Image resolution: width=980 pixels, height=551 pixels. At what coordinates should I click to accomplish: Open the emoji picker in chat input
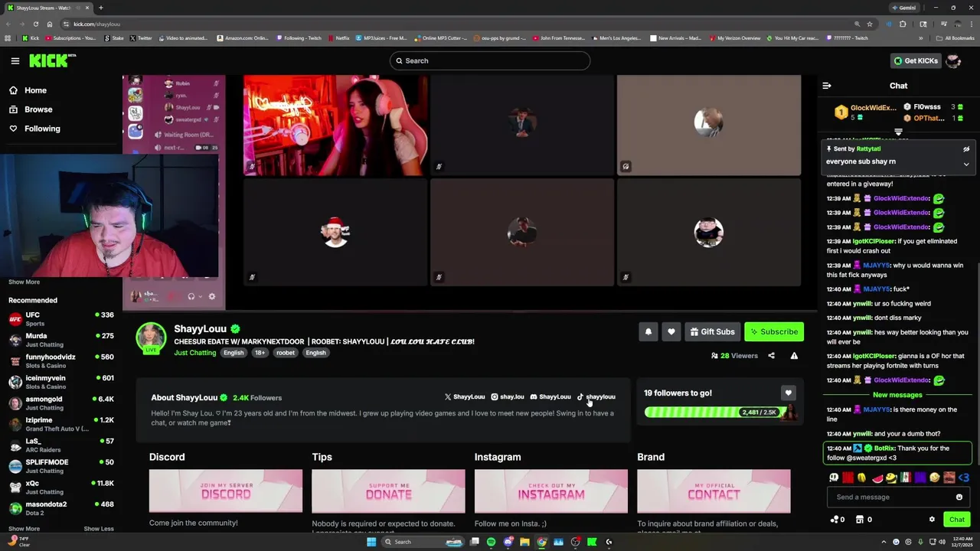[959, 497]
